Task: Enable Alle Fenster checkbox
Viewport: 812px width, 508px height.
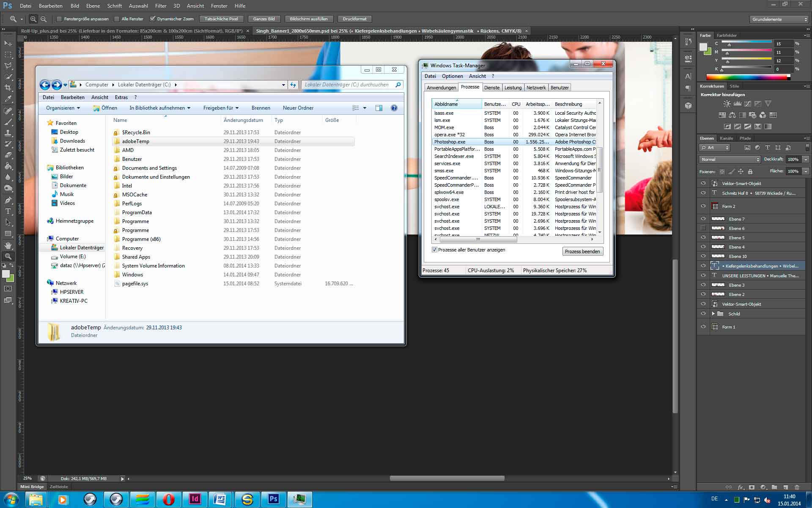Action: pos(117,19)
